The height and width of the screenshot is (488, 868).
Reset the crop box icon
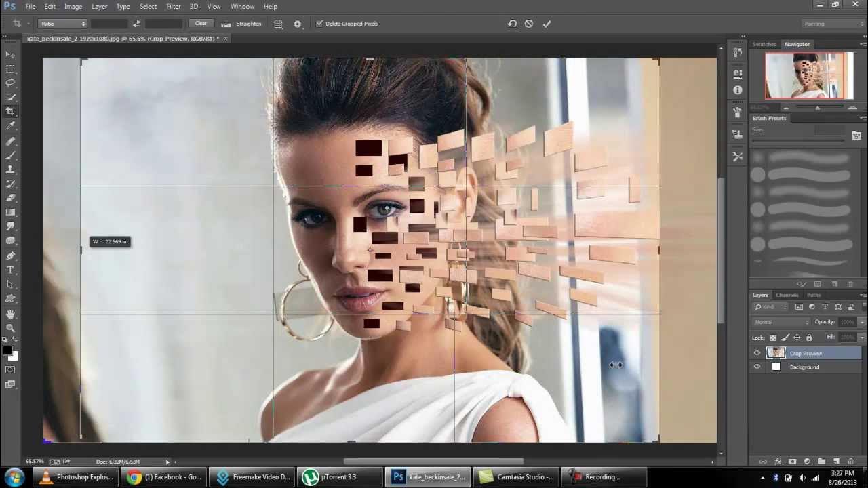[x=512, y=24]
